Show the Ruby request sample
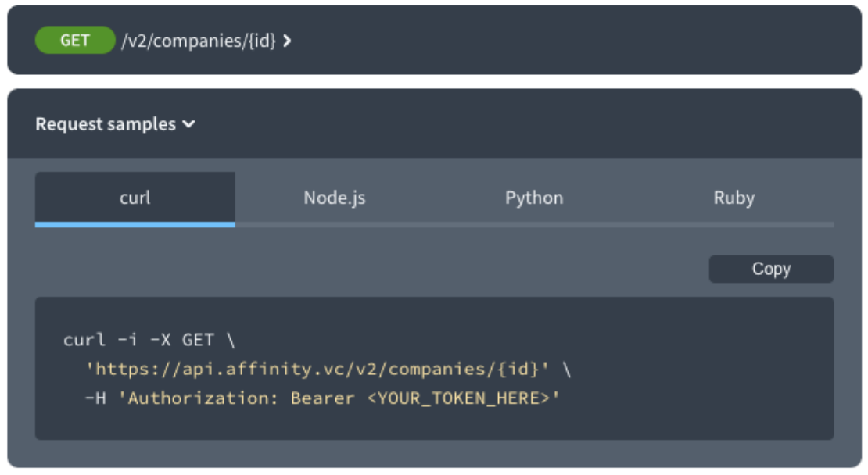 [x=733, y=198]
